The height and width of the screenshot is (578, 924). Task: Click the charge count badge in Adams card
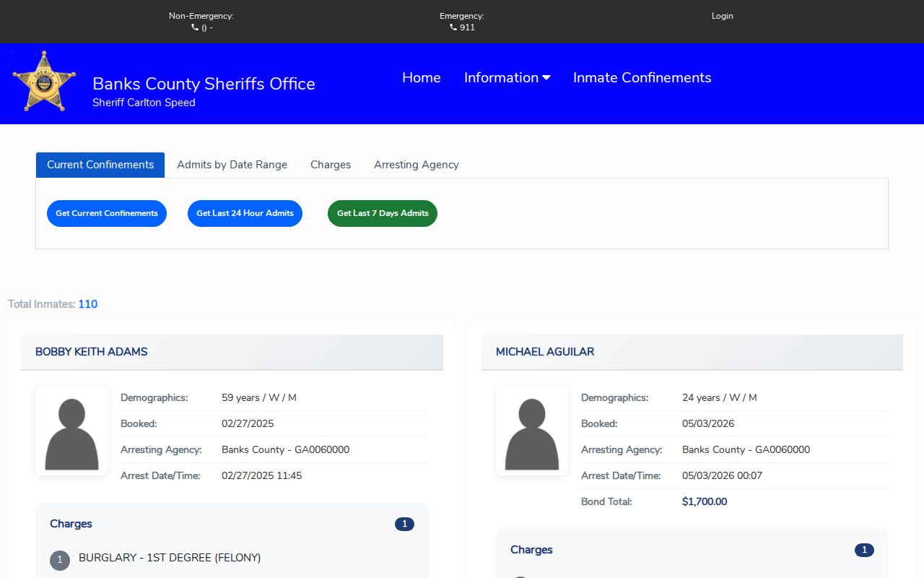click(x=404, y=524)
